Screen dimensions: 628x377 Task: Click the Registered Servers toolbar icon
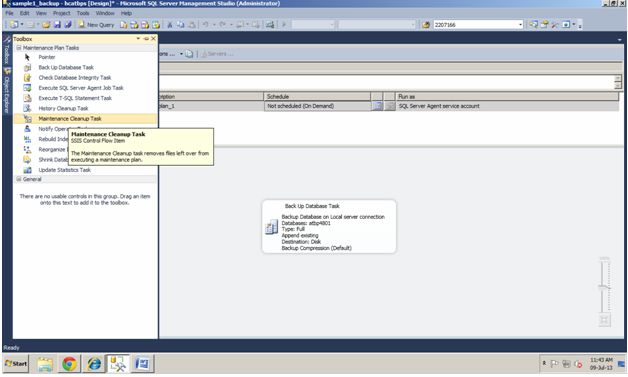click(x=533, y=25)
